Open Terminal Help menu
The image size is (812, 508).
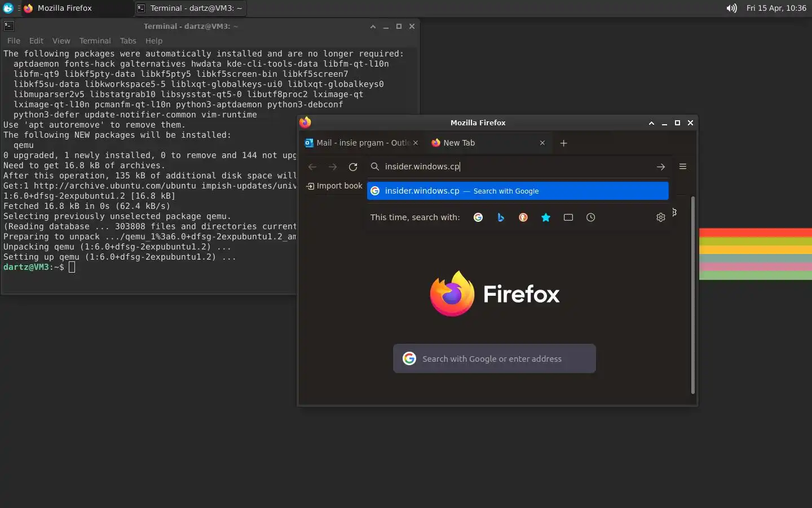[x=153, y=41]
